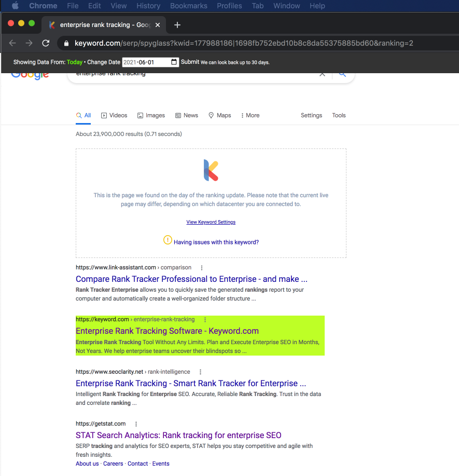This screenshot has height=476, width=459.
Task: Click the Google logo
Action: (x=30, y=75)
